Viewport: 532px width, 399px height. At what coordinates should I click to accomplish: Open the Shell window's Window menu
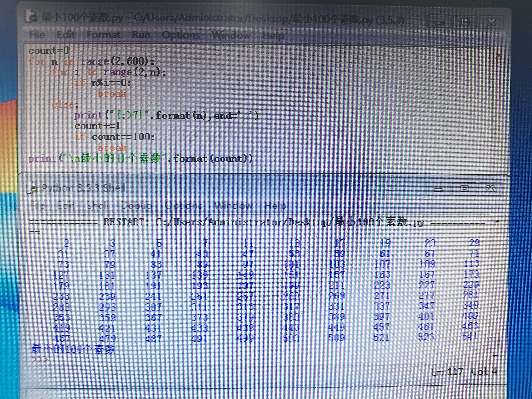[233, 206]
